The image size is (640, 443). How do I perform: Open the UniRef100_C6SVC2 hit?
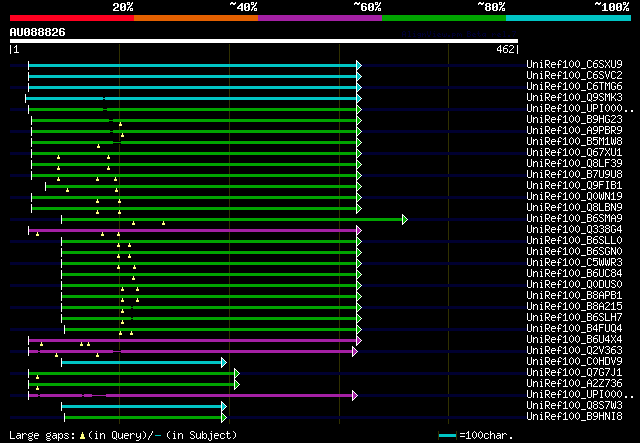pos(574,76)
